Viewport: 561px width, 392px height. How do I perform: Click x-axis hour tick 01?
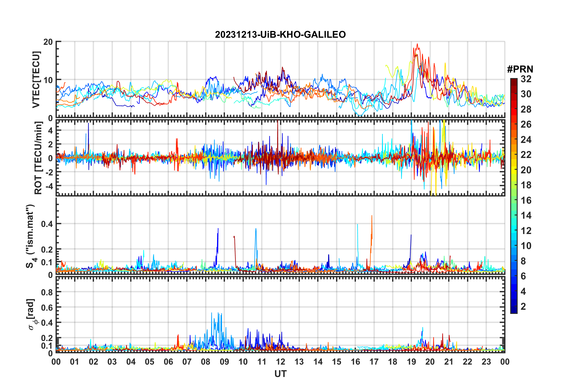[75, 362]
